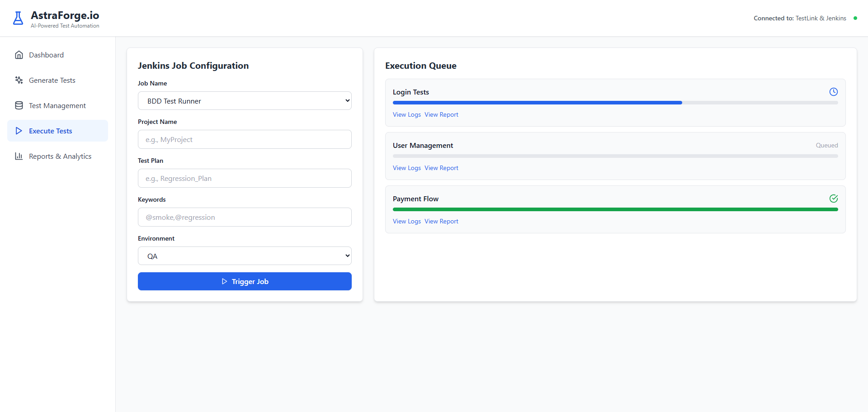View Logs for Payment Flow
This screenshot has height=412, width=868.
tap(406, 221)
